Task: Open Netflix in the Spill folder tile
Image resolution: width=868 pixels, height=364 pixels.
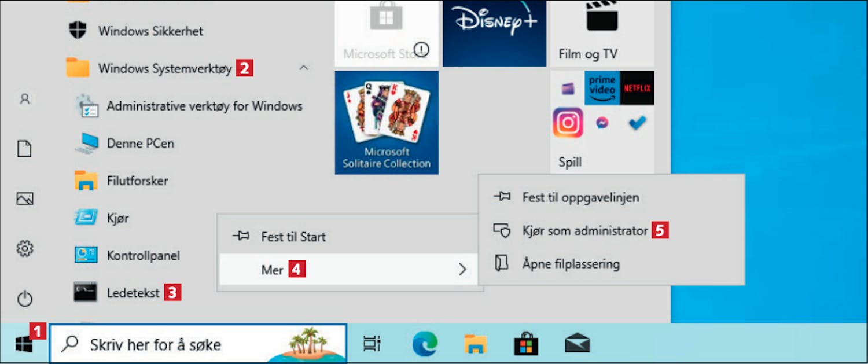Action: (x=637, y=88)
